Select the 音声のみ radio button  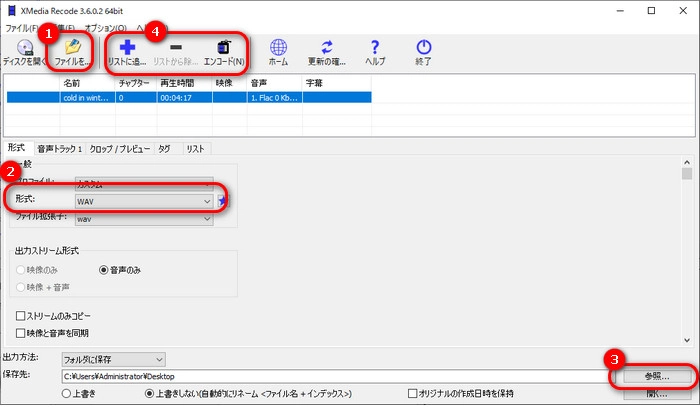point(105,269)
